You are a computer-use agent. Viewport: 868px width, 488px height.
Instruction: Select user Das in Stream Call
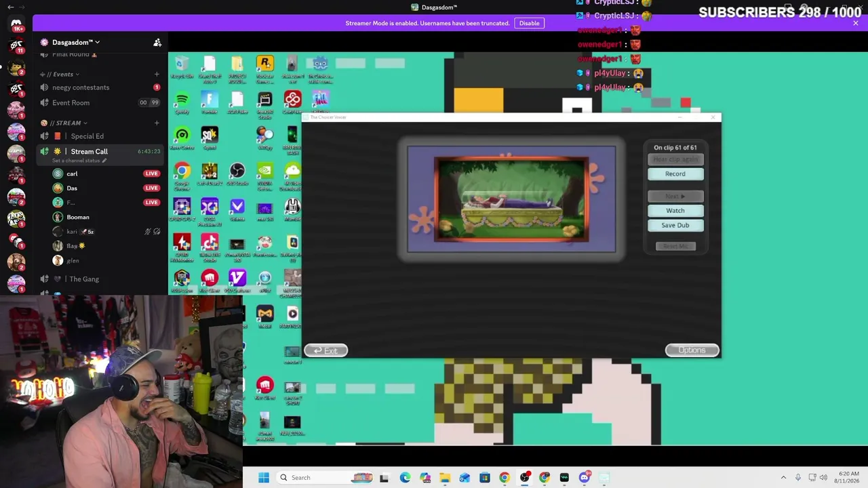pos(106,188)
